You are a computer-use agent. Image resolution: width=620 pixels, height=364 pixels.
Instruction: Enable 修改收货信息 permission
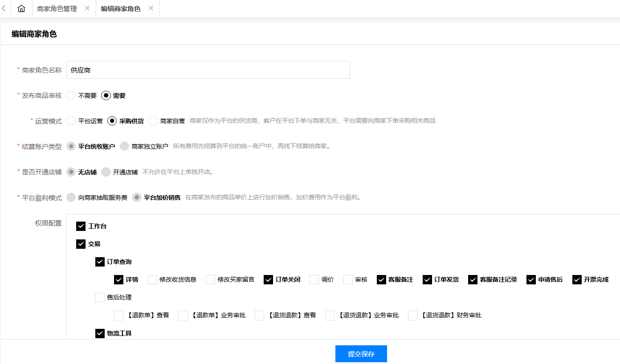152,280
